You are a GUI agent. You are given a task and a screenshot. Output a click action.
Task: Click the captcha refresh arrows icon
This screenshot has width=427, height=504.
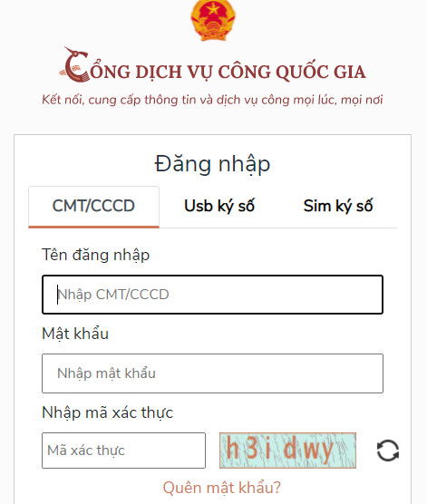388,450
